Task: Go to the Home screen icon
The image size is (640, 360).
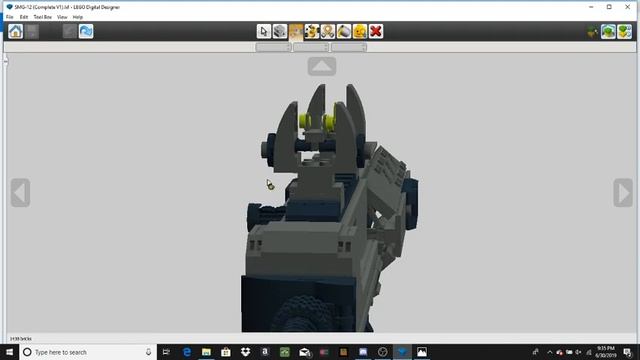Action: click(16, 31)
